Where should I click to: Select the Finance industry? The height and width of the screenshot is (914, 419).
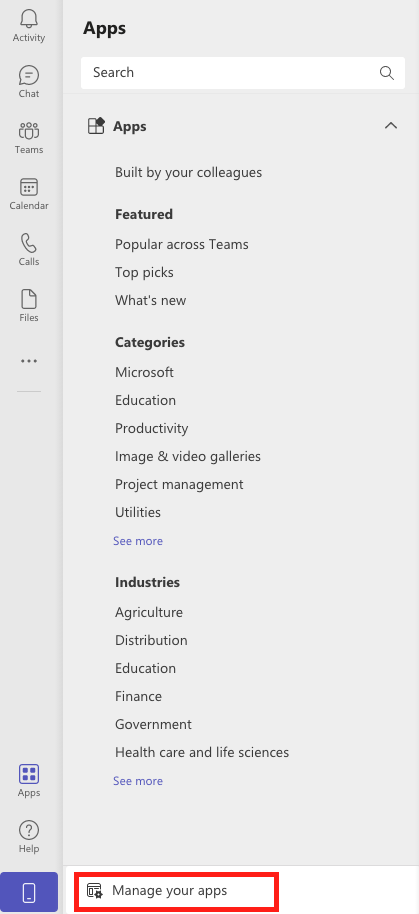click(138, 696)
